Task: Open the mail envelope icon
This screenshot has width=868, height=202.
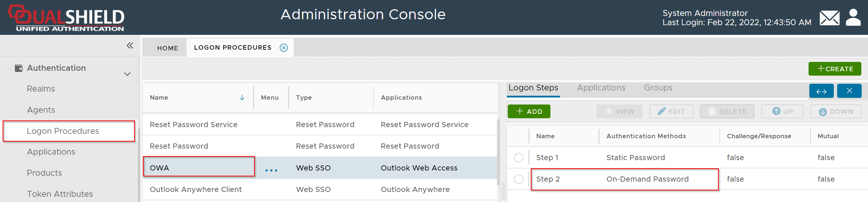Action: pyautogui.click(x=829, y=18)
